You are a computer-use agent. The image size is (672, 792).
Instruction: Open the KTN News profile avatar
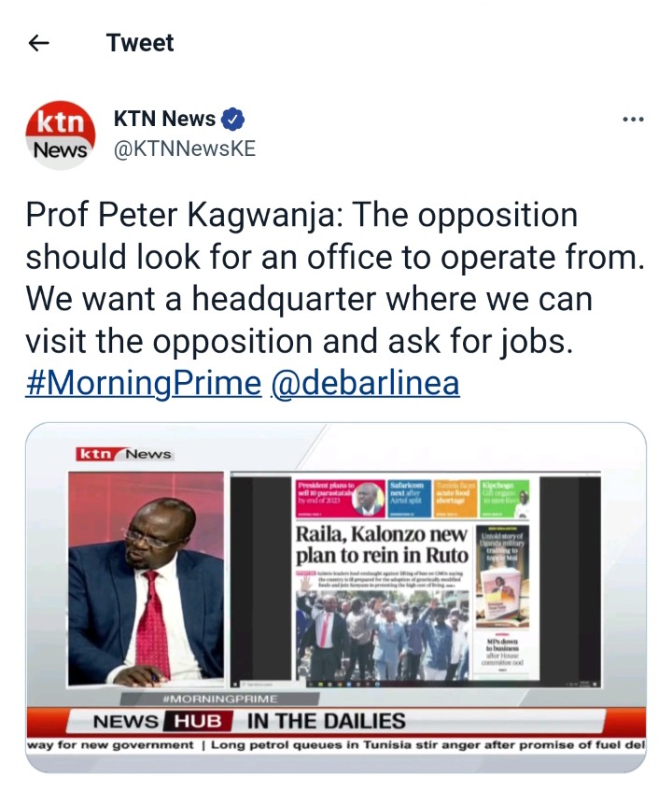[61, 134]
